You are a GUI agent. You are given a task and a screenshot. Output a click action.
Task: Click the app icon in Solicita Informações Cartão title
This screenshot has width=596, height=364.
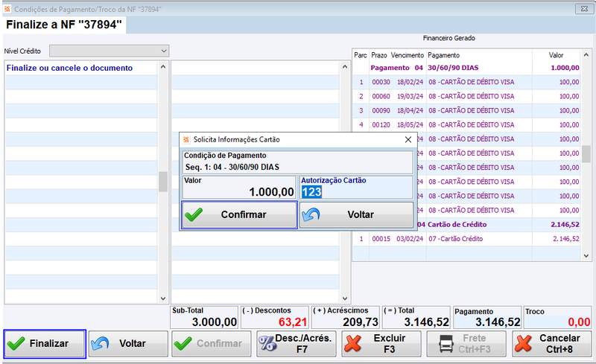pyautogui.click(x=186, y=139)
